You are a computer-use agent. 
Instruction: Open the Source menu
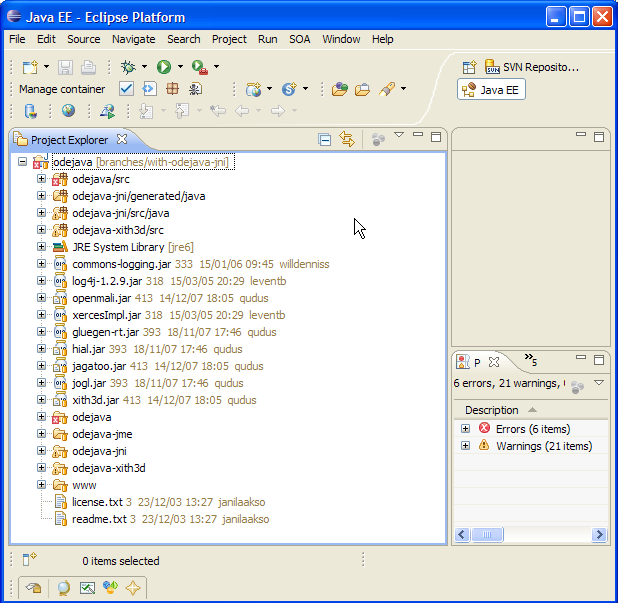click(84, 39)
